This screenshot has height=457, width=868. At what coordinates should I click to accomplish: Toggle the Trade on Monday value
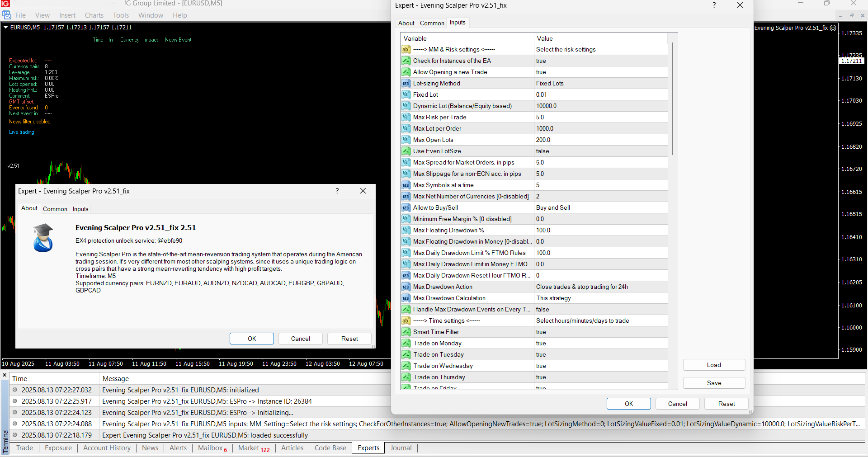[x=600, y=344]
